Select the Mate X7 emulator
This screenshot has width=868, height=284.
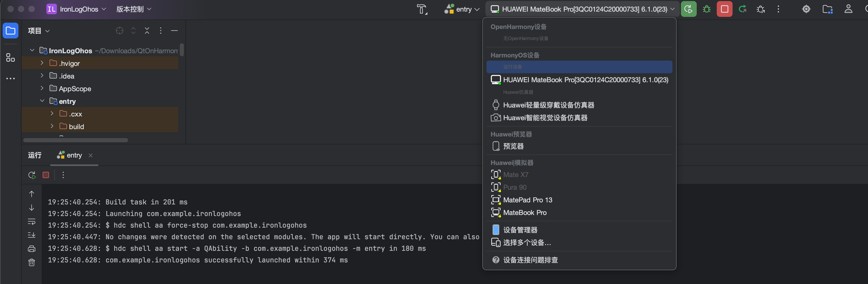coord(579,174)
